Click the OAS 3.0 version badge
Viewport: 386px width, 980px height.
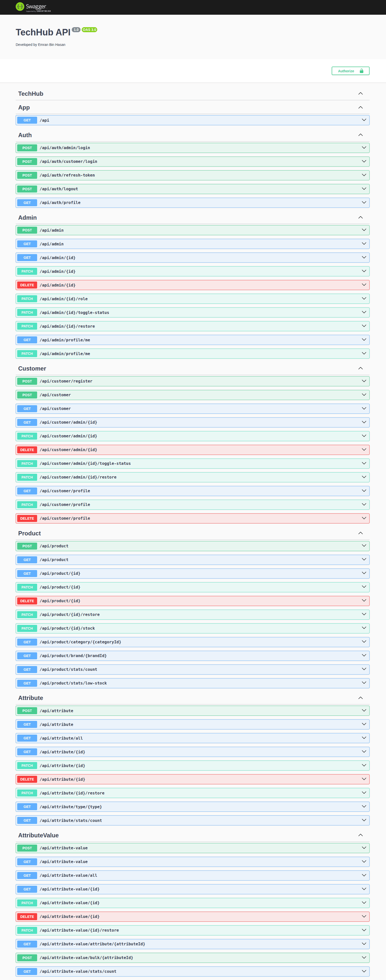pos(89,30)
